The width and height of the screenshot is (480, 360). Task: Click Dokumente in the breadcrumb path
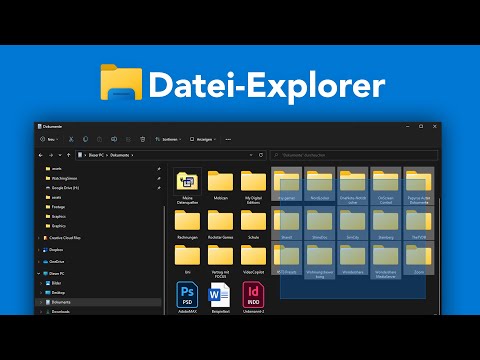[119, 155]
